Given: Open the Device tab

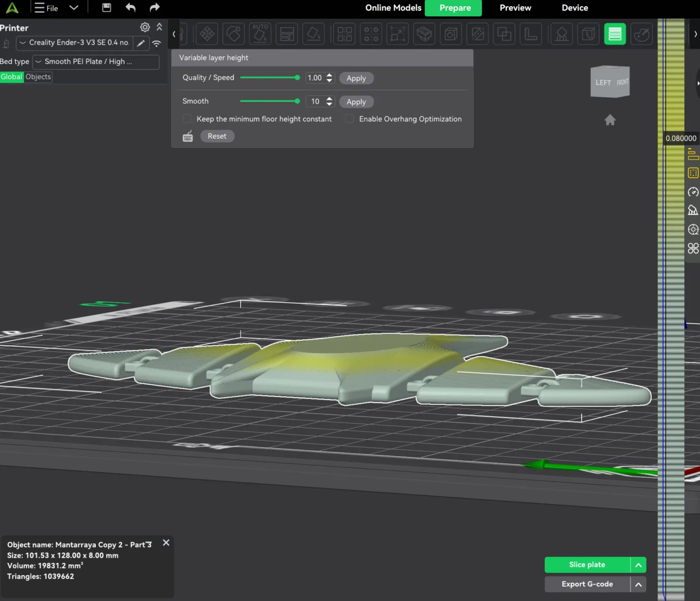Looking at the screenshot, I should coord(575,8).
